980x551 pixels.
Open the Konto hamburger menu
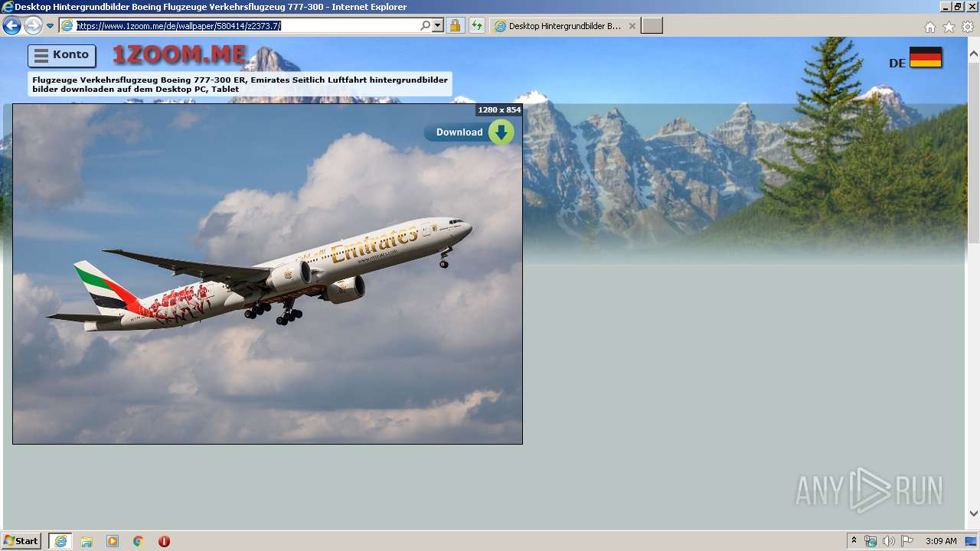click(x=62, y=55)
